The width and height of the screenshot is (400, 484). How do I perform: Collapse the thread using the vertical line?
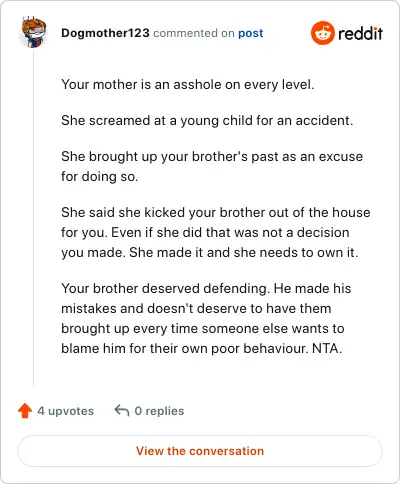(33, 217)
